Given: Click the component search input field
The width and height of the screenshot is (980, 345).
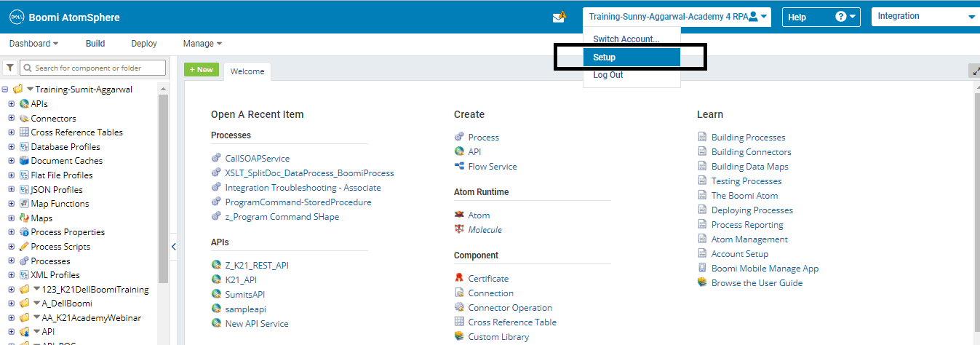Looking at the screenshot, I should (x=92, y=68).
